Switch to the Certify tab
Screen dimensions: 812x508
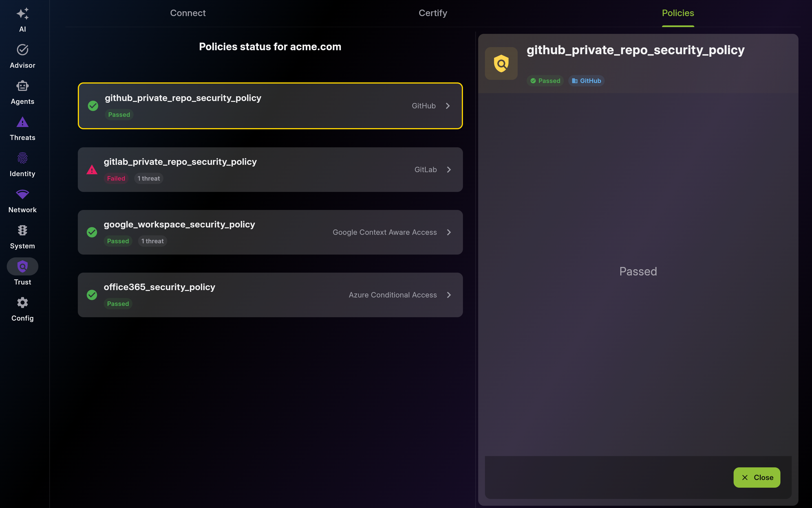433,13
